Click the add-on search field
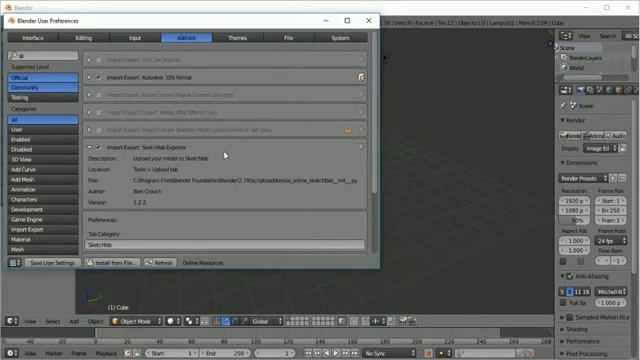 (x=43, y=56)
